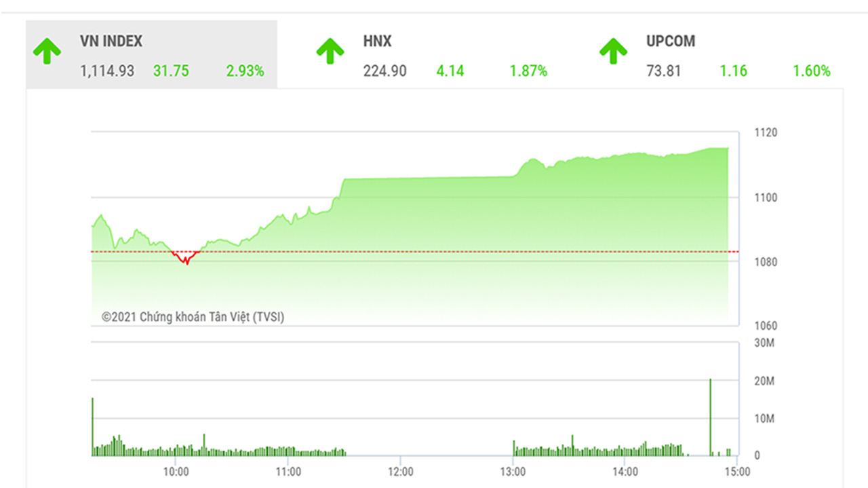Click the green up arrow beside VN INDEX
The image size is (868, 488).
(47, 52)
